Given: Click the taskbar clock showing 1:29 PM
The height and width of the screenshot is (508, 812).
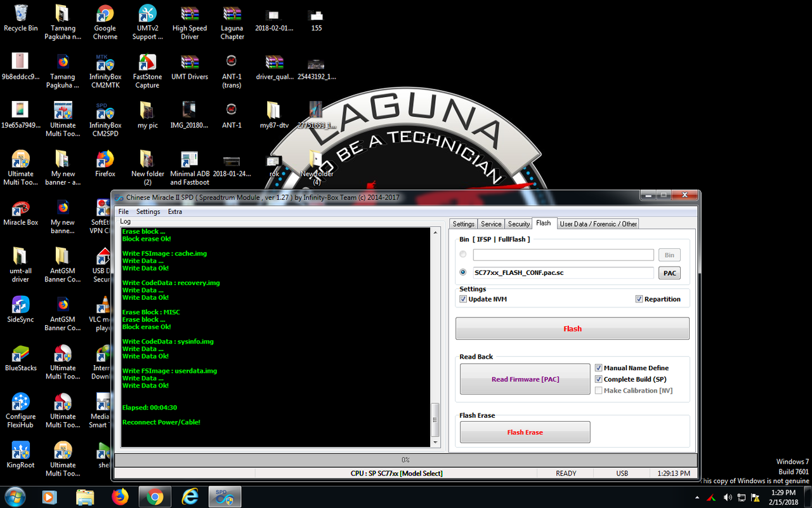Looking at the screenshot, I should [783, 497].
